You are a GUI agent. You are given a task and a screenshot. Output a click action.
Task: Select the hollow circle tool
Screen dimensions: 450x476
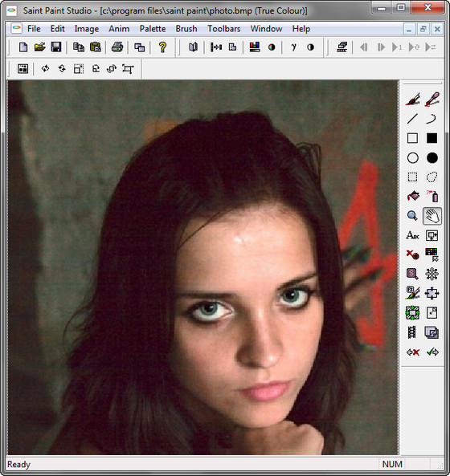(412, 158)
